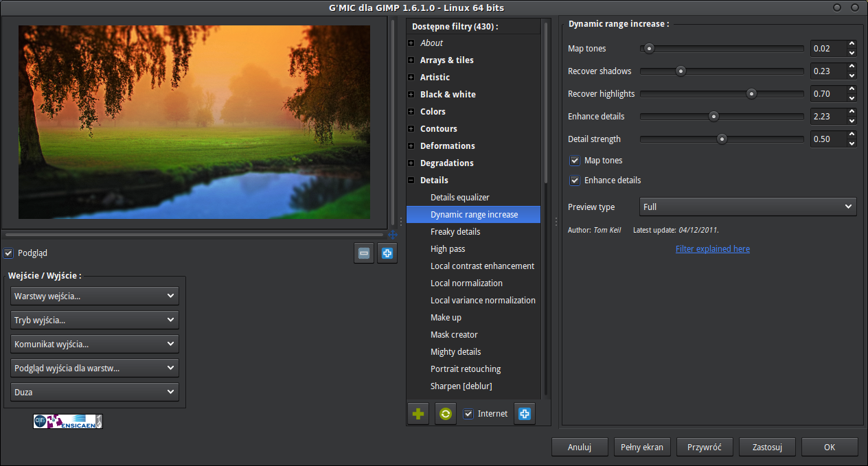
Task: Zoom in the preview using the plus icon beside Podgląd
Action: 387,253
